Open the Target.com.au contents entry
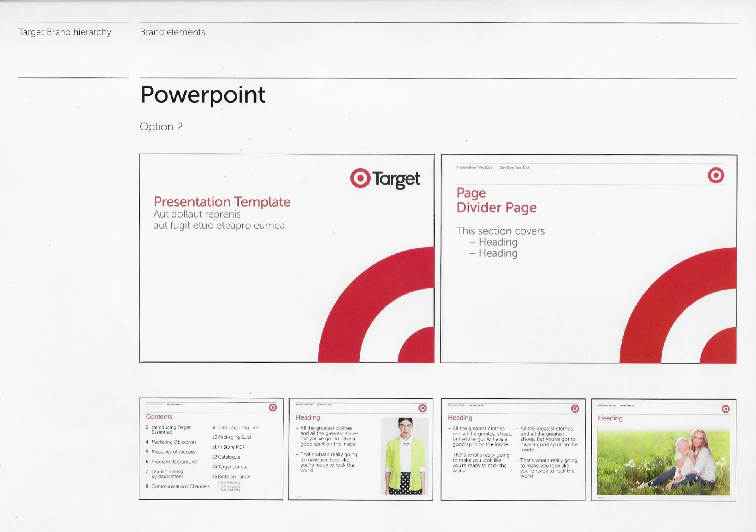The image size is (756, 532). 233,467
